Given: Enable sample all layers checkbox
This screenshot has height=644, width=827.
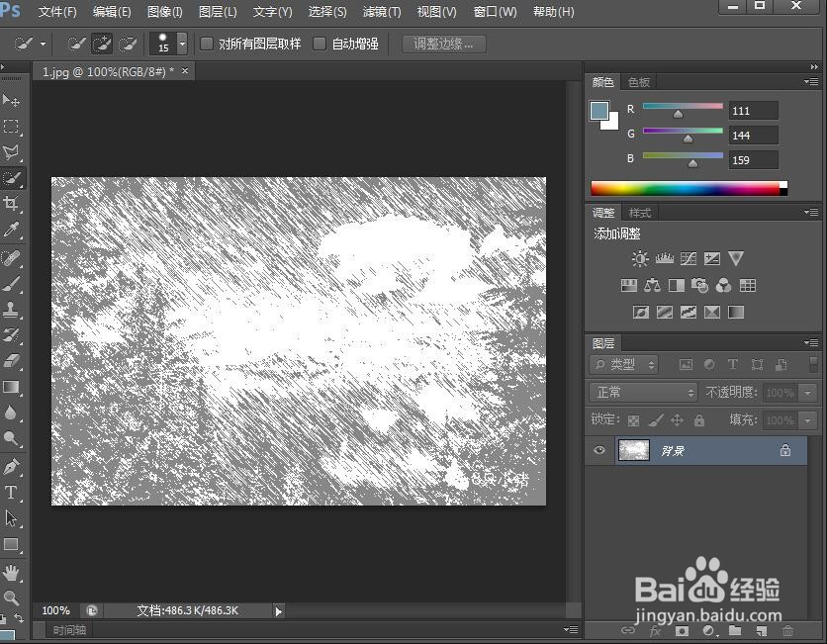Looking at the screenshot, I should [x=207, y=44].
